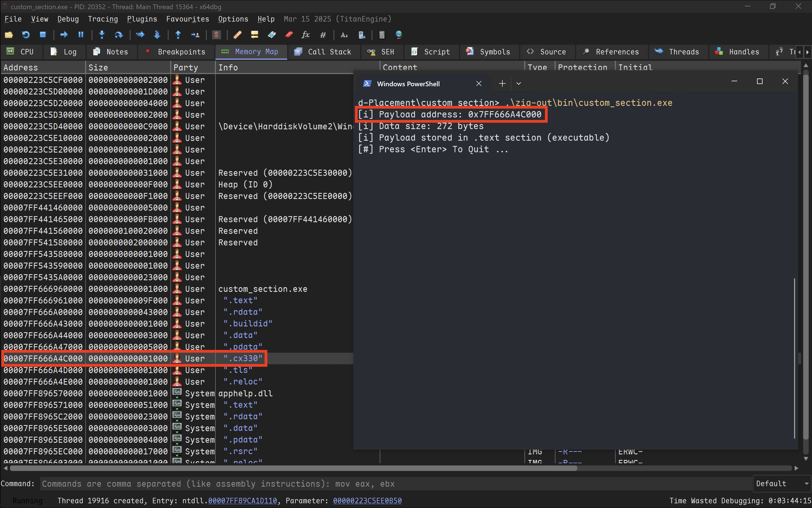
Task: Open the Help menu
Action: click(x=266, y=19)
